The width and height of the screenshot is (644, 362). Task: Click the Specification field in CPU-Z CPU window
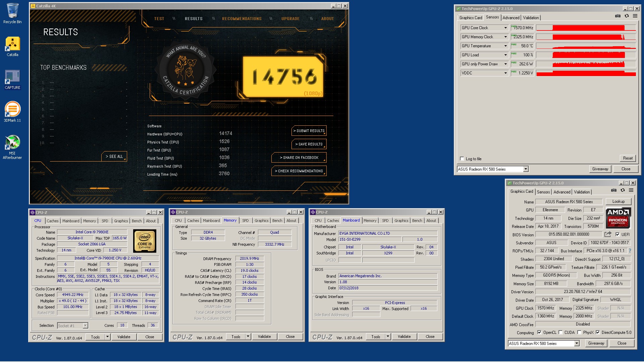pos(108,258)
